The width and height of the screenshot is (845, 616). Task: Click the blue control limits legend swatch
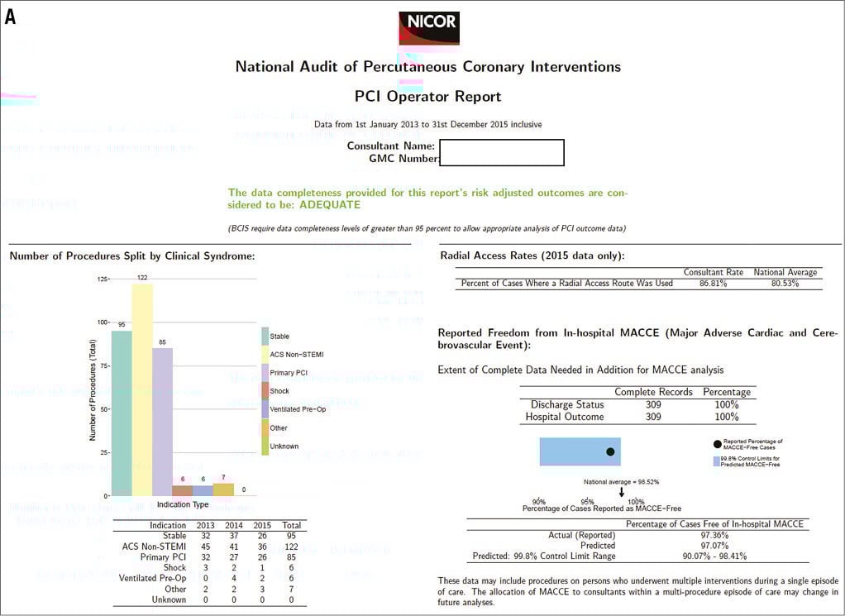(716, 461)
